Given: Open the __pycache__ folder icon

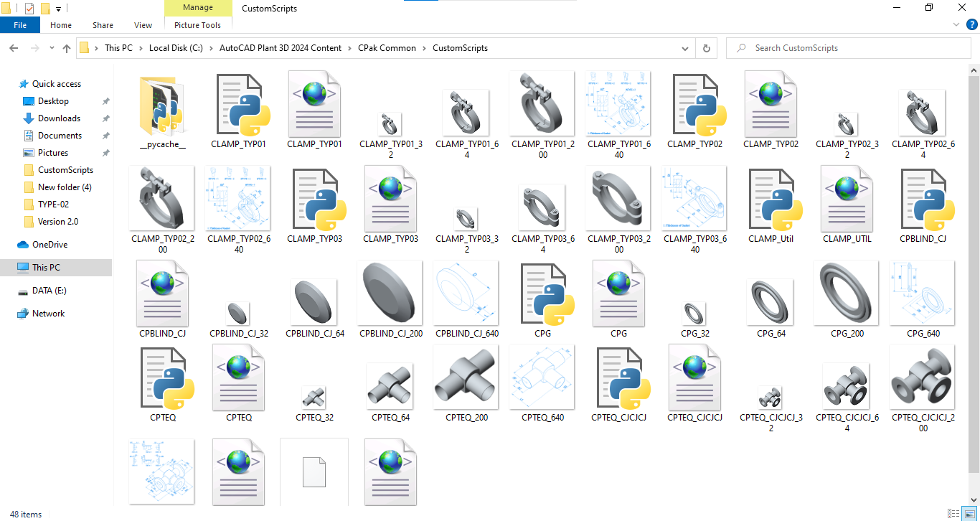Looking at the screenshot, I should [x=162, y=105].
